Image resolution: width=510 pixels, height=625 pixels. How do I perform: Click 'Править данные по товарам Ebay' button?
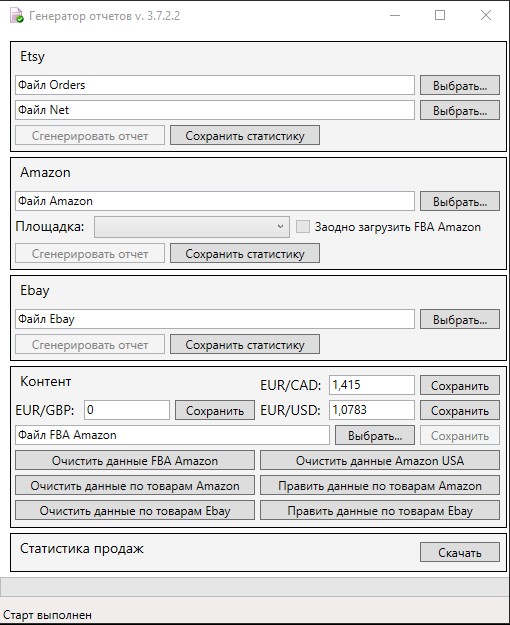click(x=380, y=511)
